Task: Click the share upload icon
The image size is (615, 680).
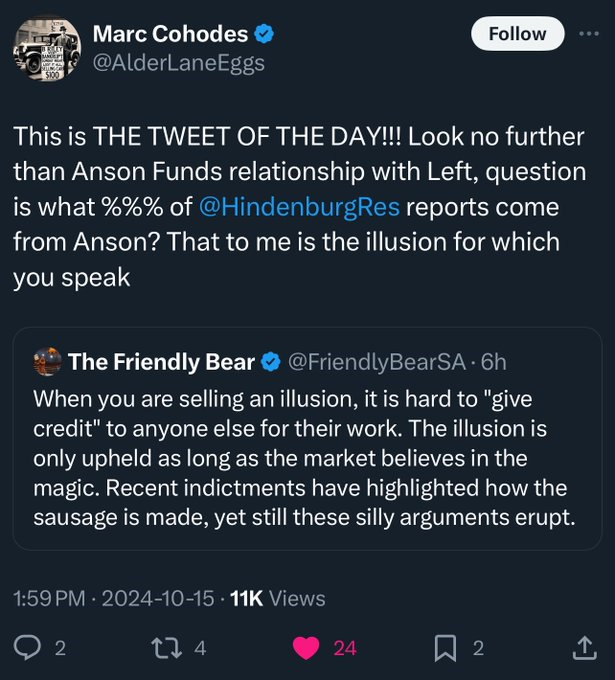Action: (x=584, y=648)
